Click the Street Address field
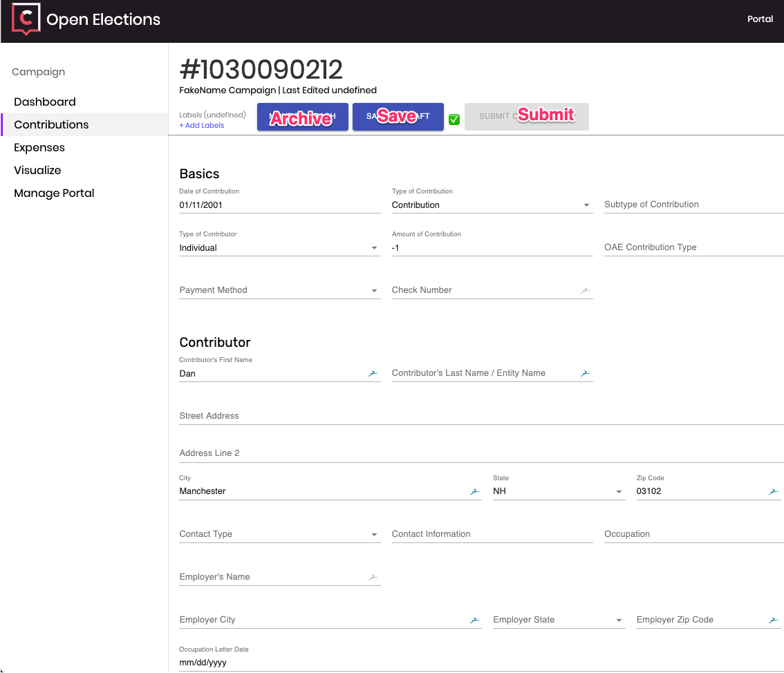Viewport: 784px width, 673px height. pyautogui.click(x=481, y=416)
